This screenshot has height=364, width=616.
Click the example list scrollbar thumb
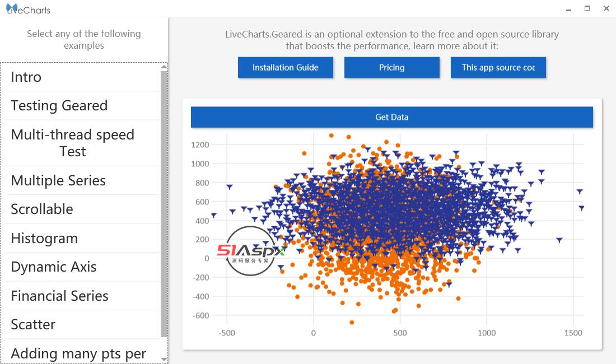pos(164,204)
